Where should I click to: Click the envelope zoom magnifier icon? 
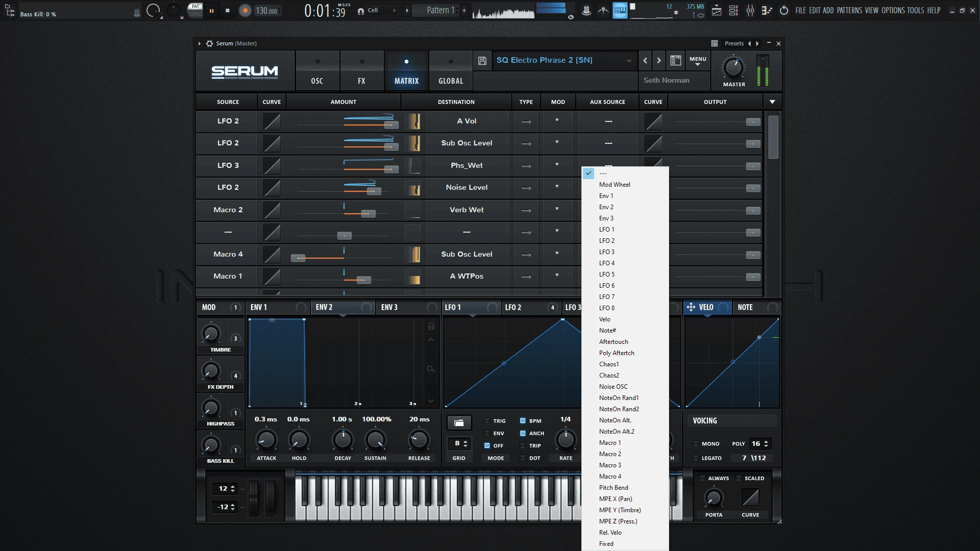431,369
